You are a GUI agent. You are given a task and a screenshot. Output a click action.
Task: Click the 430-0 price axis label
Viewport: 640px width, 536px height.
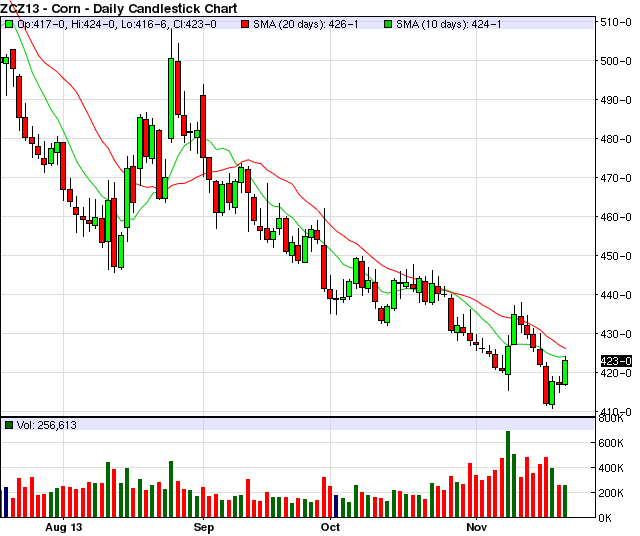click(616, 334)
